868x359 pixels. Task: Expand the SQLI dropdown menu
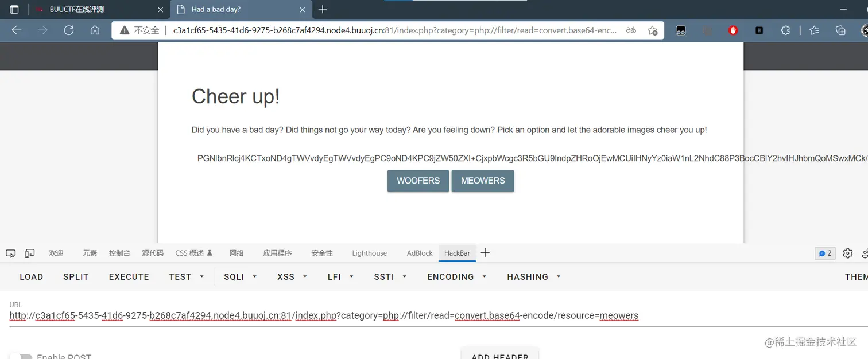coord(240,276)
